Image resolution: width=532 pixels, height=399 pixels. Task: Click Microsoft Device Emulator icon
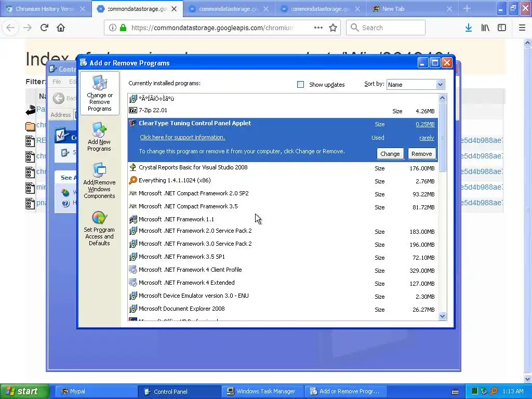point(133,296)
